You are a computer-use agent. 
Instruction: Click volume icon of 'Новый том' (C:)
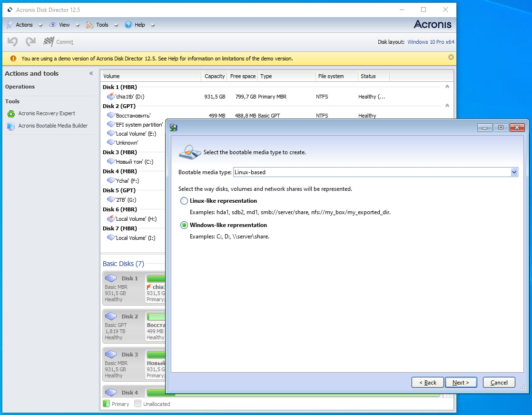pos(110,161)
